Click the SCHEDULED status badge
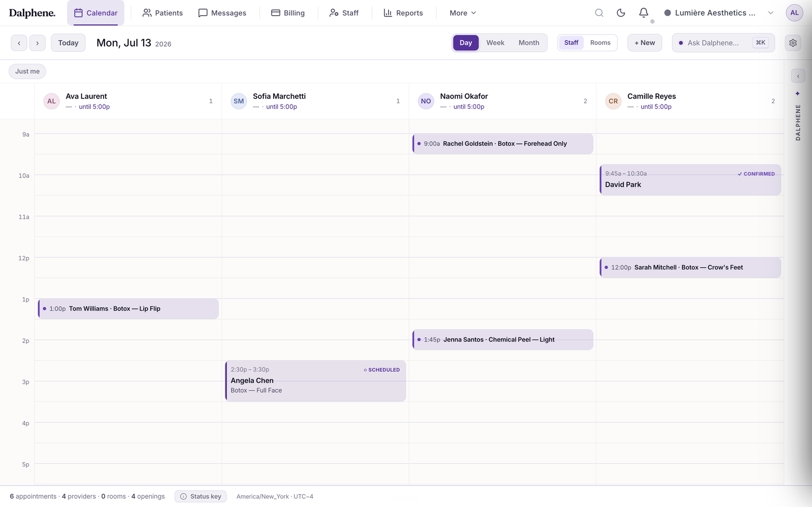 pyautogui.click(x=382, y=370)
